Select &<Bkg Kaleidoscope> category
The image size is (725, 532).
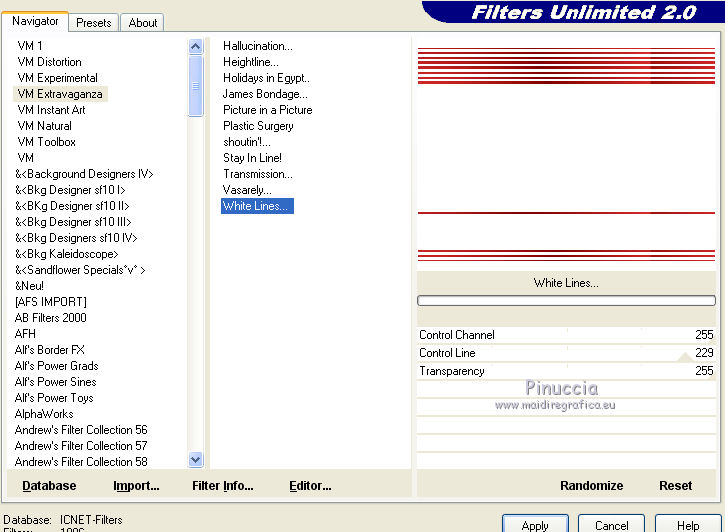click(x=67, y=254)
